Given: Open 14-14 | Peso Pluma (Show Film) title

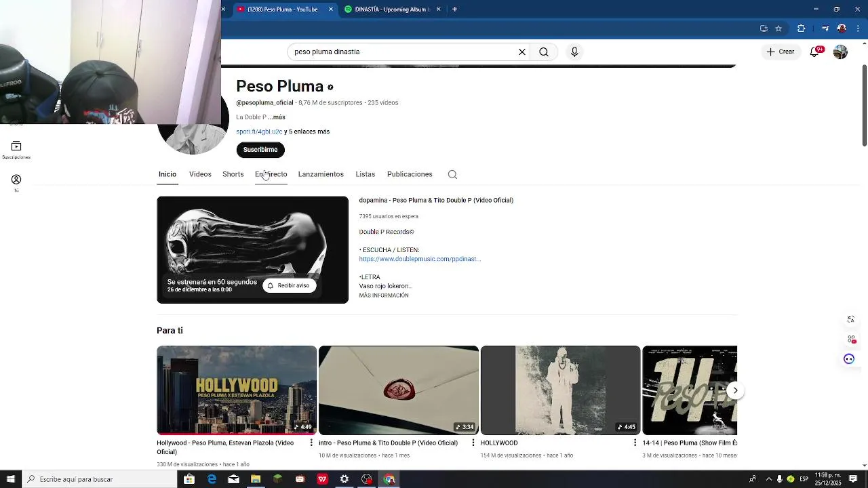Looking at the screenshot, I should [690, 443].
